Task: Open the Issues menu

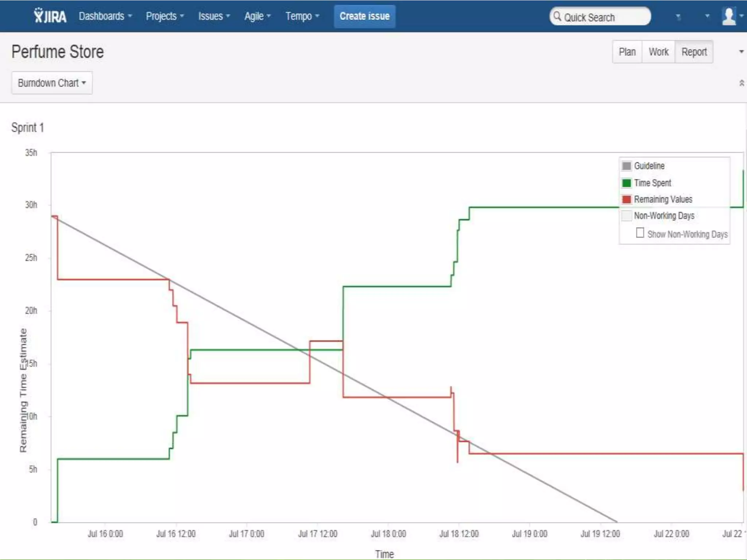Action: tap(214, 16)
